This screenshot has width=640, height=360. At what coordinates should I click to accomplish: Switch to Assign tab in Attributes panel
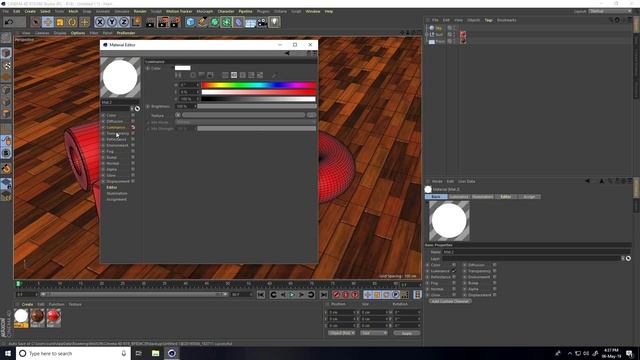coord(529,197)
